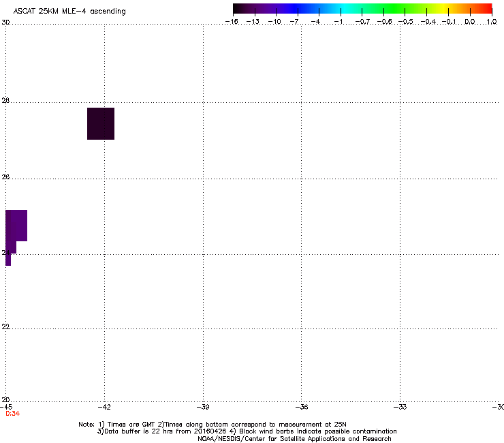Click the black start of the colorbar

(x=238, y=9)
